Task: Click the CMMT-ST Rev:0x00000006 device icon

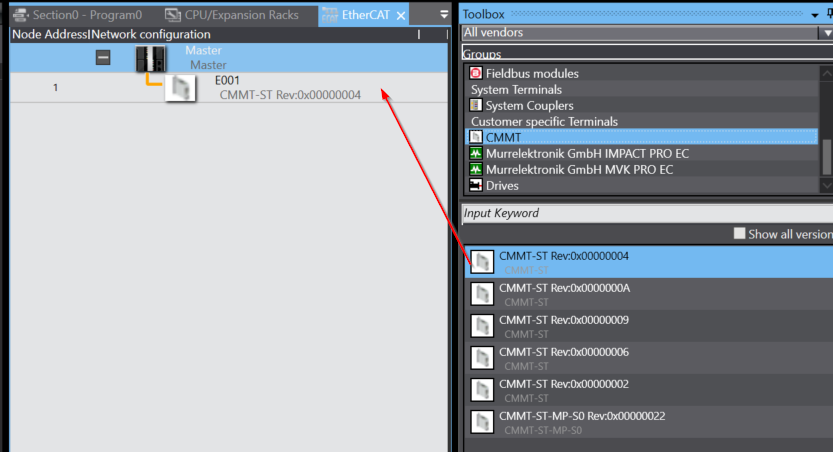Action: [482, 358]
